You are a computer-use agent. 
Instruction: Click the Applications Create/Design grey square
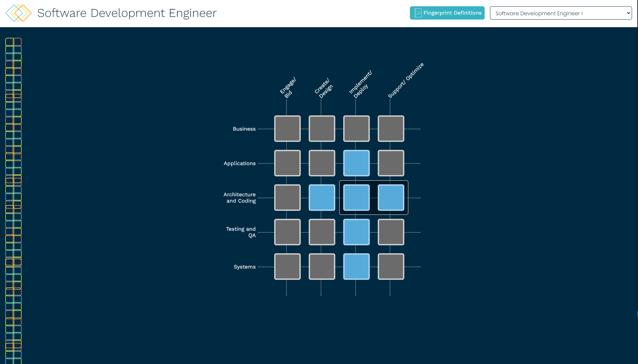322,163
